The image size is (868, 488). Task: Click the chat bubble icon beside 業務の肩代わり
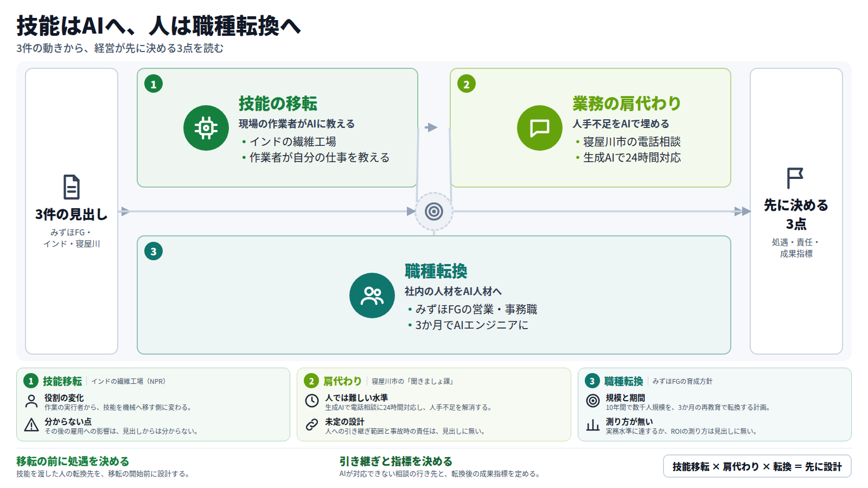[x=540, y=128]
